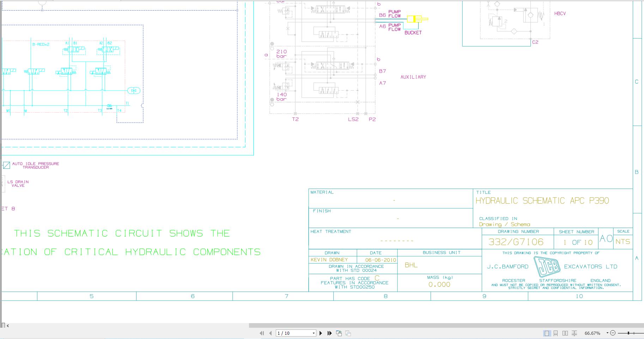Click the P2 port label

click(x=372, y=119)
